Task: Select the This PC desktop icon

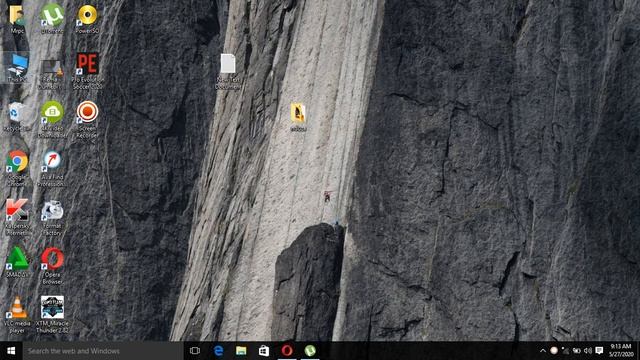Action: point(17,67)
